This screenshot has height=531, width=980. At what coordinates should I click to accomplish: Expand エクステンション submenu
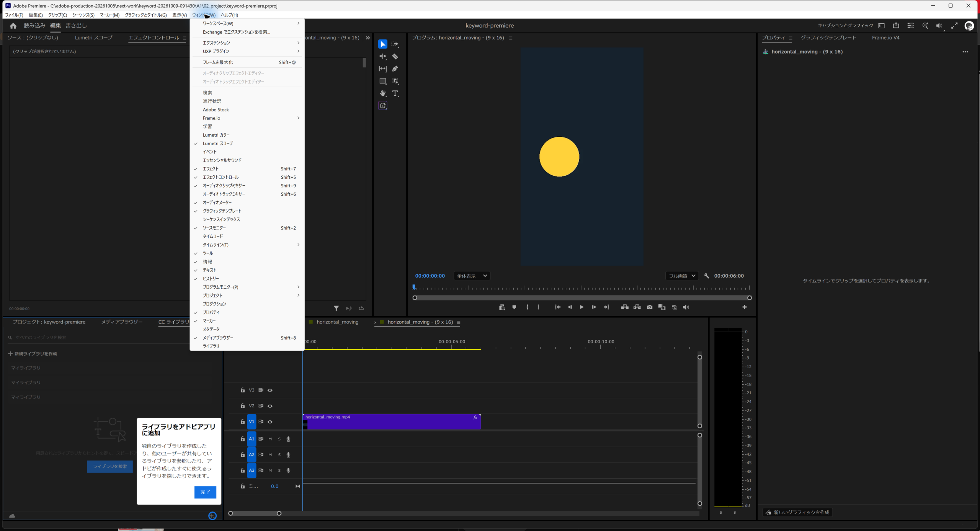click(247, 43)
